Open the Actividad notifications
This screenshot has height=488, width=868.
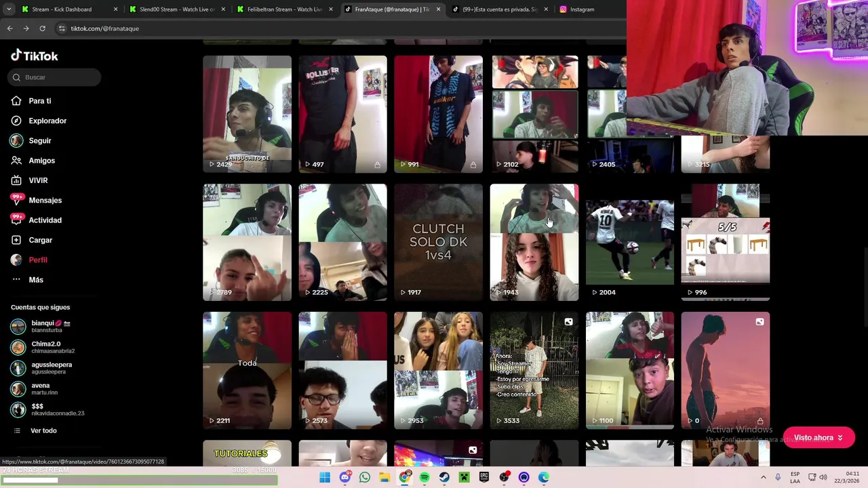(45, 220)
